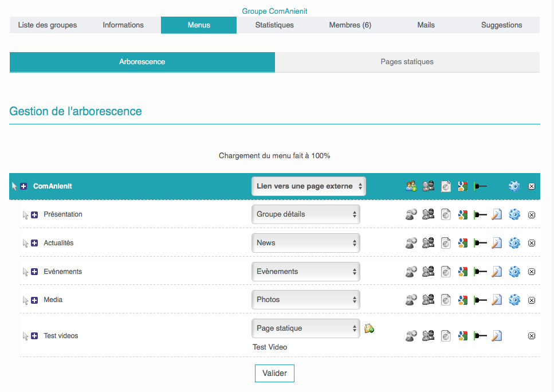Switch to the Pages statiques tab
Screen dimensions: 554x392
pyautogui.click(x=407, y=62)
